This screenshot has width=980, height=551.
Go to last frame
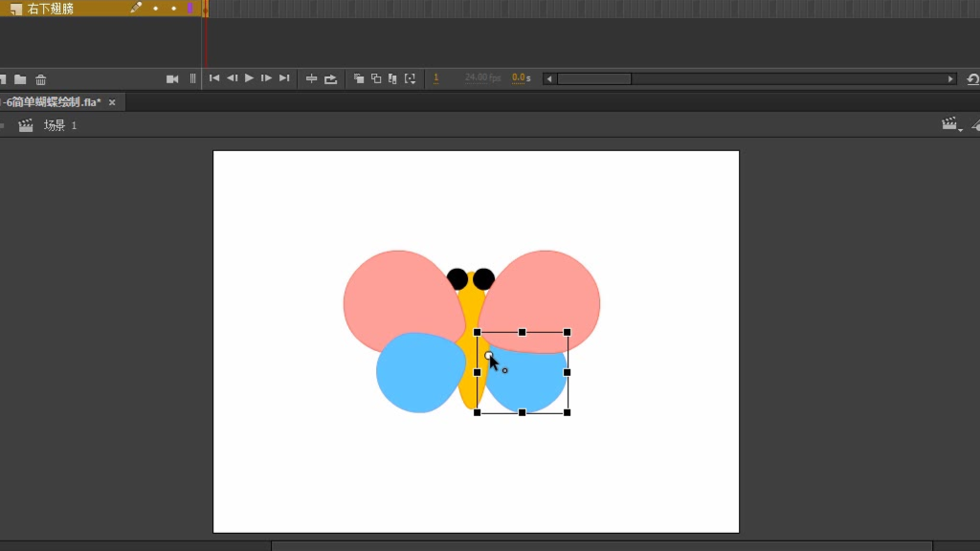[284, 78]
